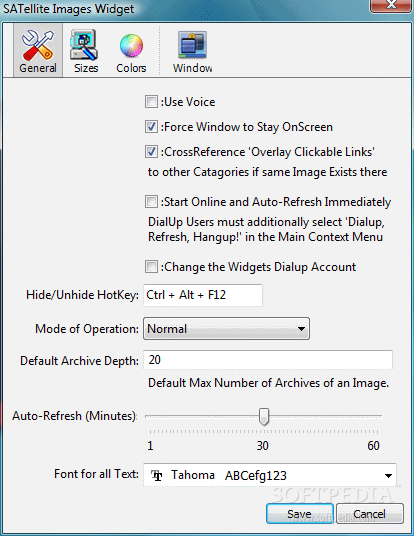
Task: Open the Sizes settings icon
Action: pyautogui.click(x=84, y=45)
